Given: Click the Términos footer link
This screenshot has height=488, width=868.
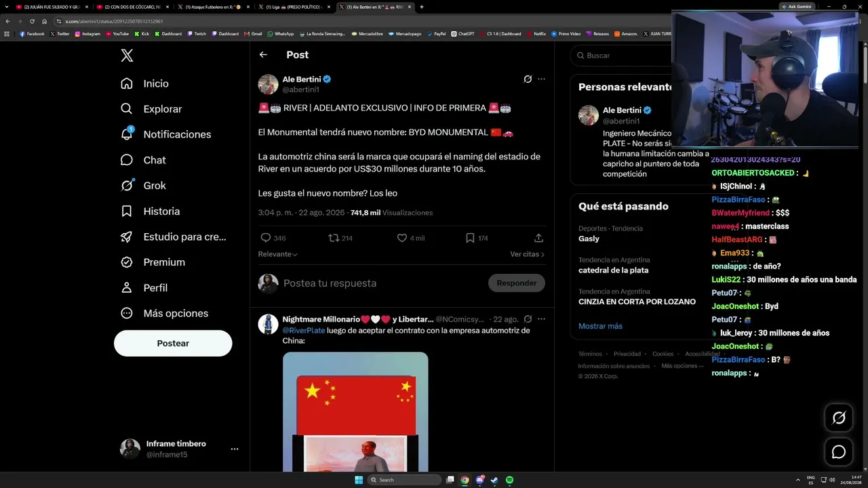Looking at the screenshot, I should [590, 354].
